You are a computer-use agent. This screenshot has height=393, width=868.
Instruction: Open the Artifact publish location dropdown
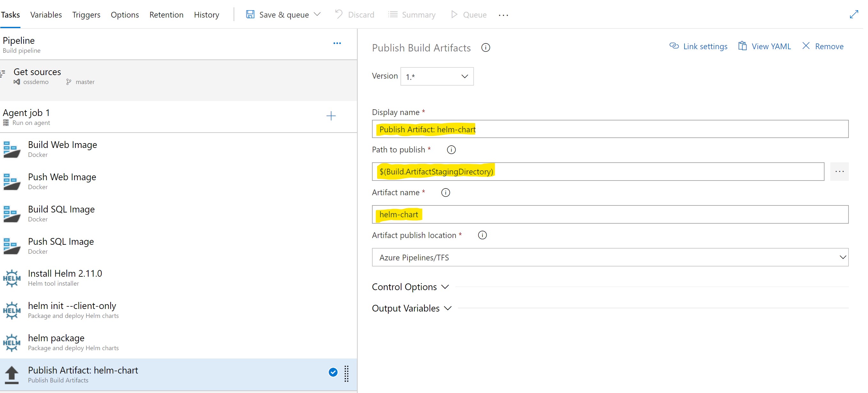609,257
